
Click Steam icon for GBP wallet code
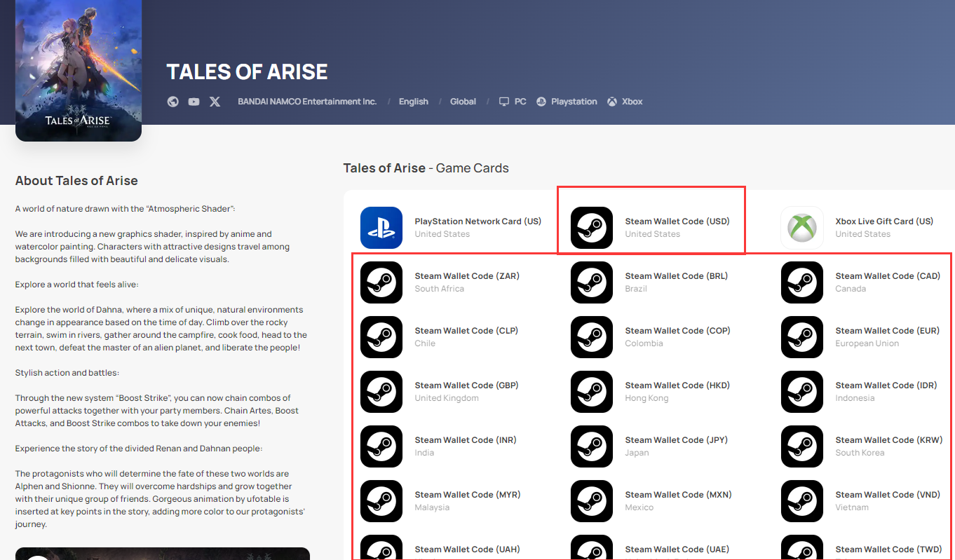pyautogui.click(x=381, y=392)
